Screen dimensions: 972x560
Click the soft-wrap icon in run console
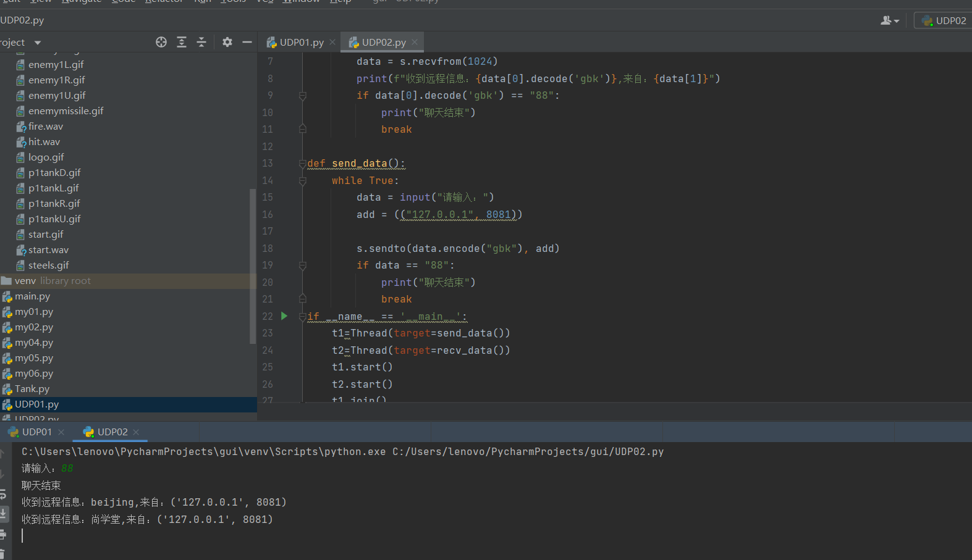coord(3,495)
